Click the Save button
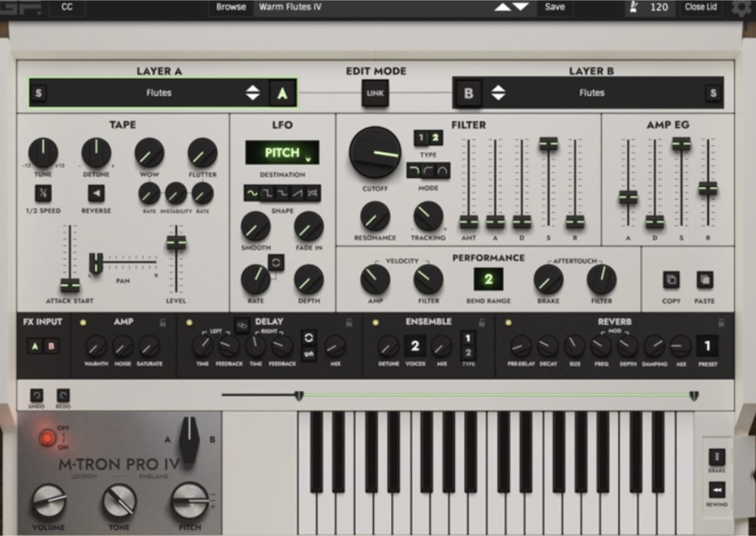This screenshot has width=756, height=536. [x=554, y=7]
